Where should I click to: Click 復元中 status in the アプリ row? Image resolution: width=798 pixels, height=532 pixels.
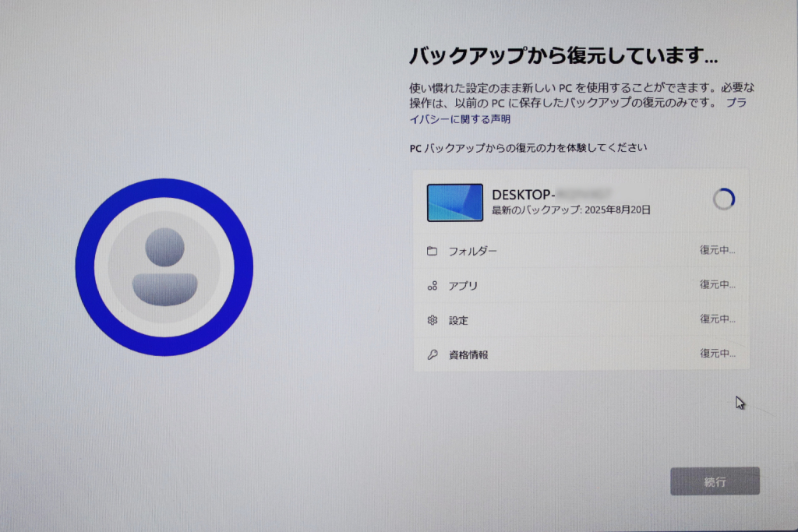pyautogui.click(x=717, y=284)
